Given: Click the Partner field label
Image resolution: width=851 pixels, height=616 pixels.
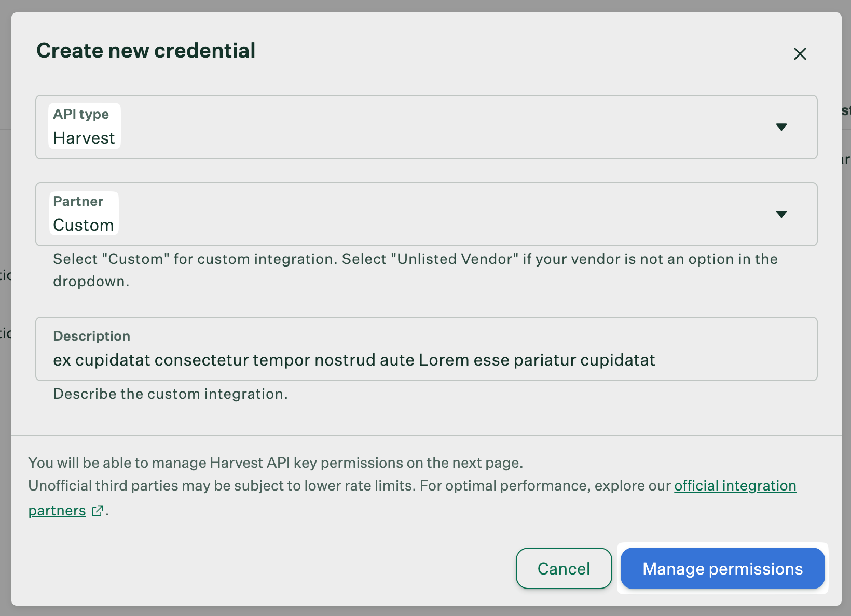Looking at the screenshot, I should point(78,201).
